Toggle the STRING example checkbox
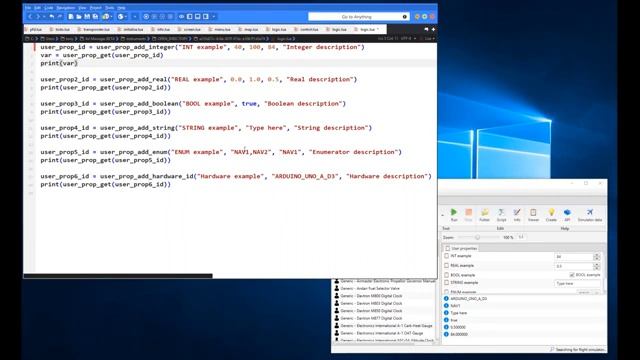 click(x=447, y=282)
